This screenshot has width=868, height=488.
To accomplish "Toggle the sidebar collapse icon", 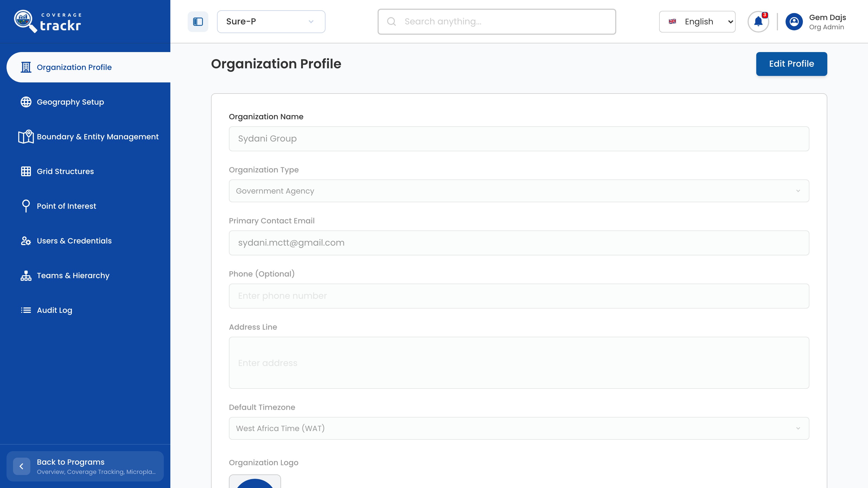I will click(198, 22).
